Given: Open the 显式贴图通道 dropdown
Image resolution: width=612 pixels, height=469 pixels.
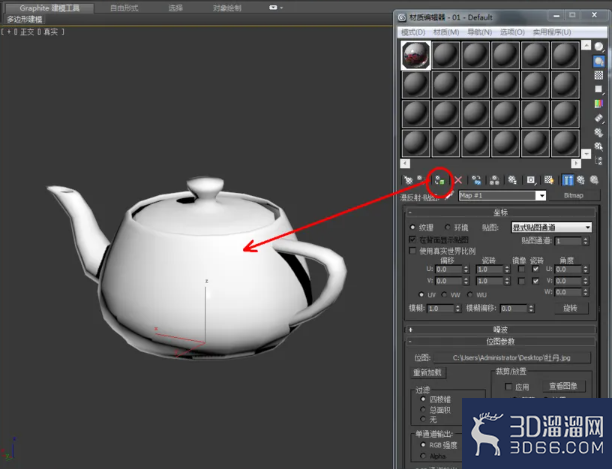Looking at the screenshot, I should 552,227.
